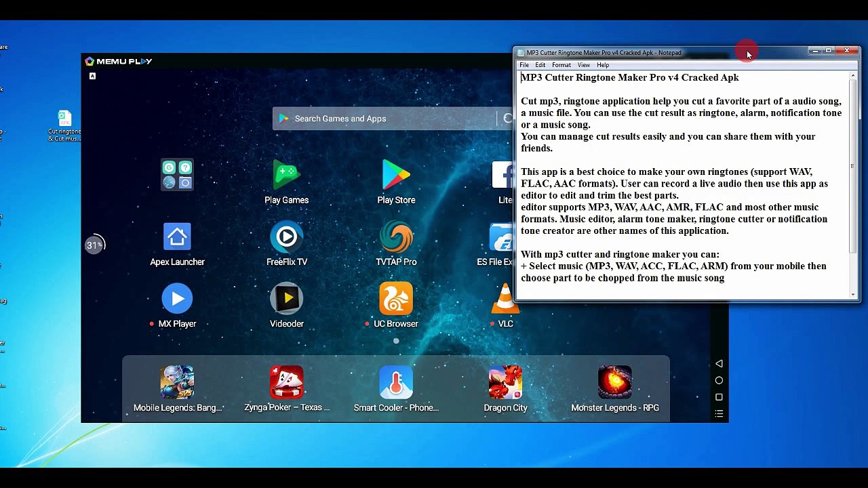Open Notepad Help menu

pos(603,65)
